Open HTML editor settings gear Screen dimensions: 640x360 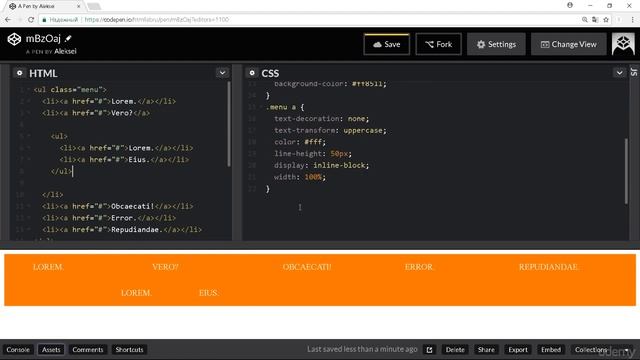(19, 73)
